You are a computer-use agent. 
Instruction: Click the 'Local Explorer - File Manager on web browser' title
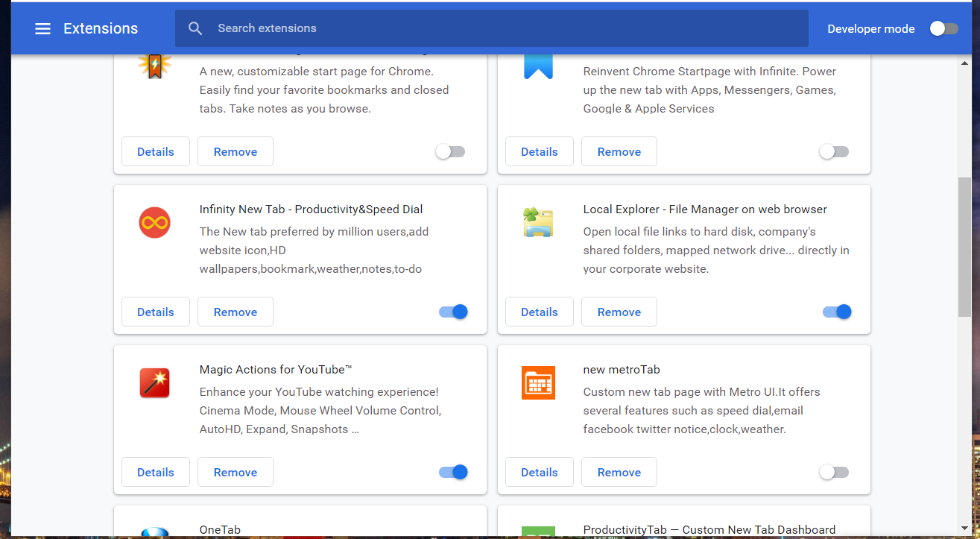click(705, 209)
